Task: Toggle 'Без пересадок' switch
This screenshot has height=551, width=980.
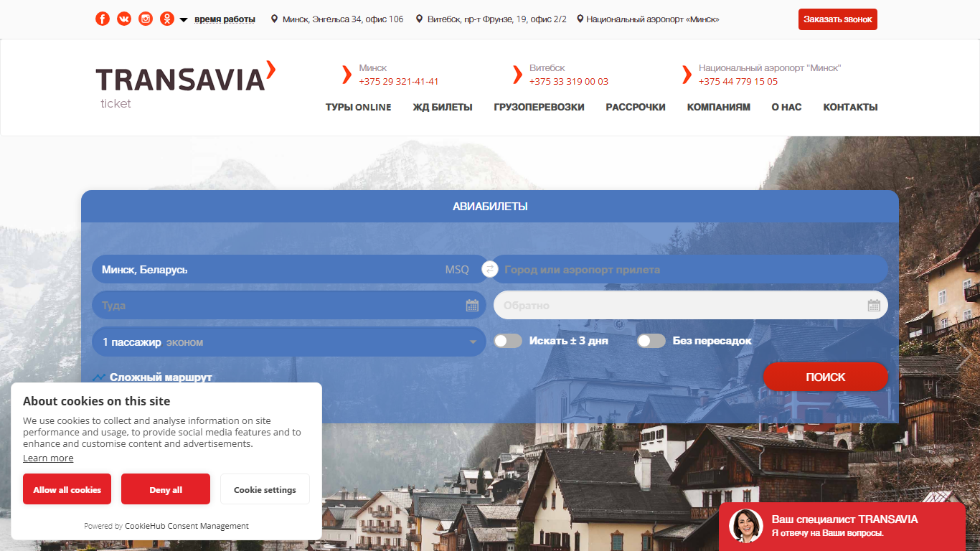Action: click(651, 341)
